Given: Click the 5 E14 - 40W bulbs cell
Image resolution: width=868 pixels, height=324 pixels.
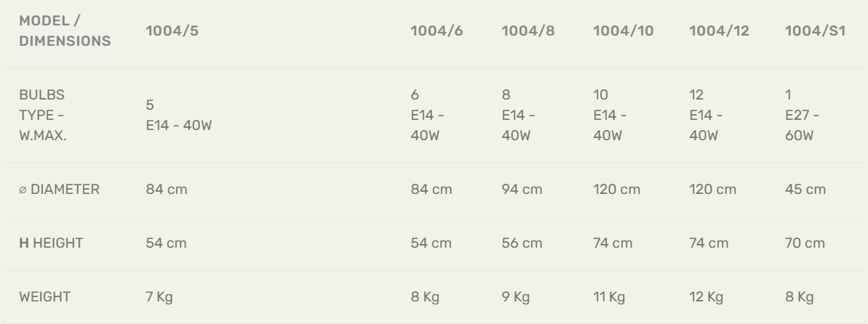Looking at the screenshot, I should tap(179, 116).
